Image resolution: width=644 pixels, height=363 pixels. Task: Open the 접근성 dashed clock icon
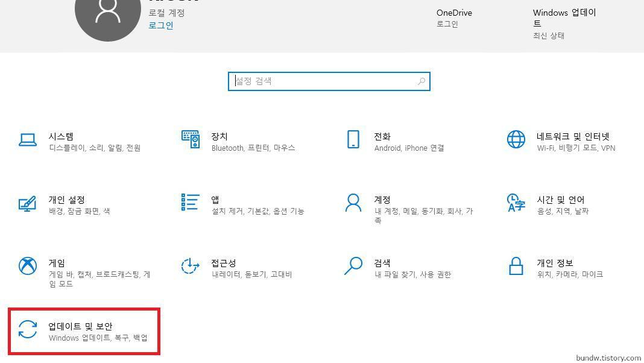190,266
